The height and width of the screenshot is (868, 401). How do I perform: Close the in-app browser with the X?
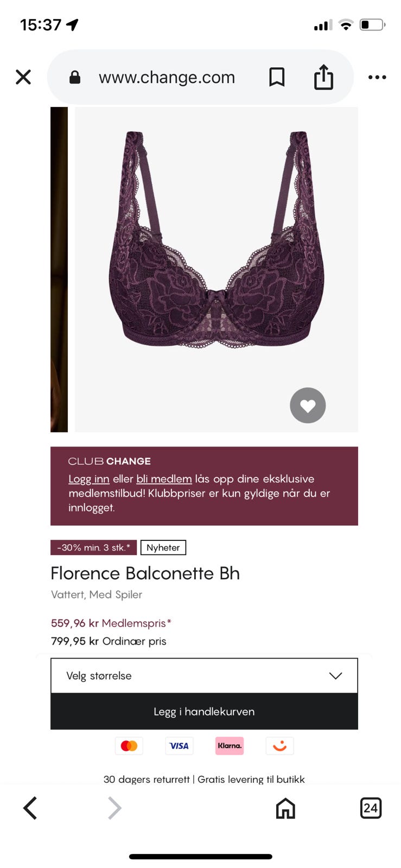tap(23, 77)
